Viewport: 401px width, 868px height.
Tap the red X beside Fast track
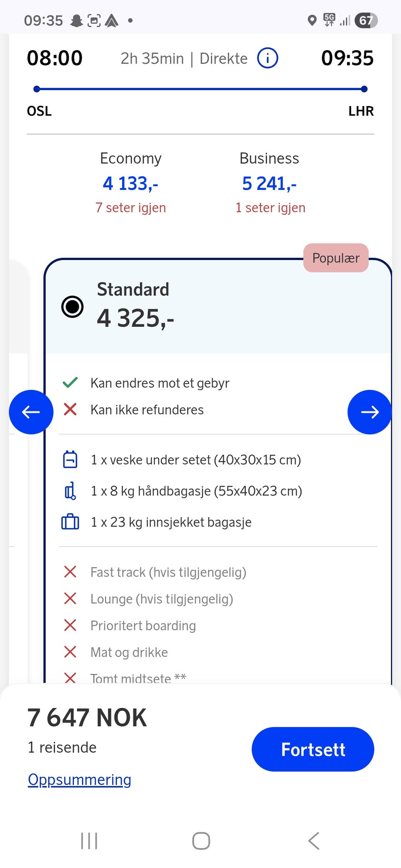(x=70, y=572)
